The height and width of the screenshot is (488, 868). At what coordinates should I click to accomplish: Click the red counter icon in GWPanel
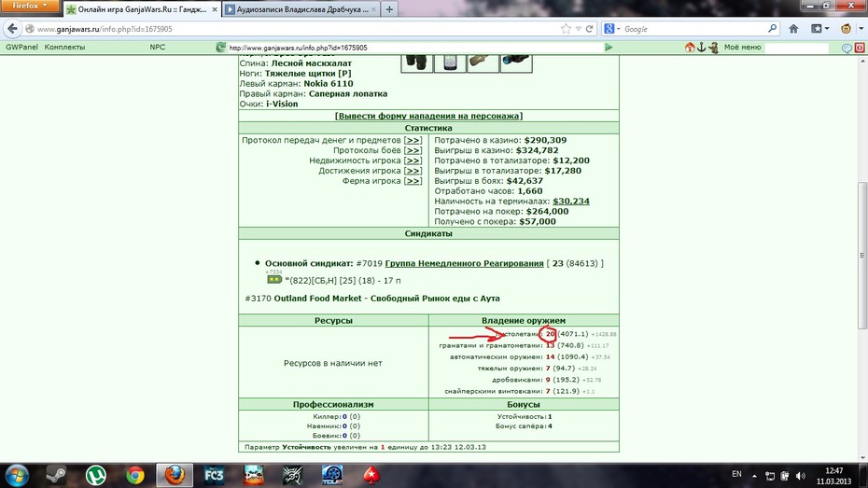860,49
